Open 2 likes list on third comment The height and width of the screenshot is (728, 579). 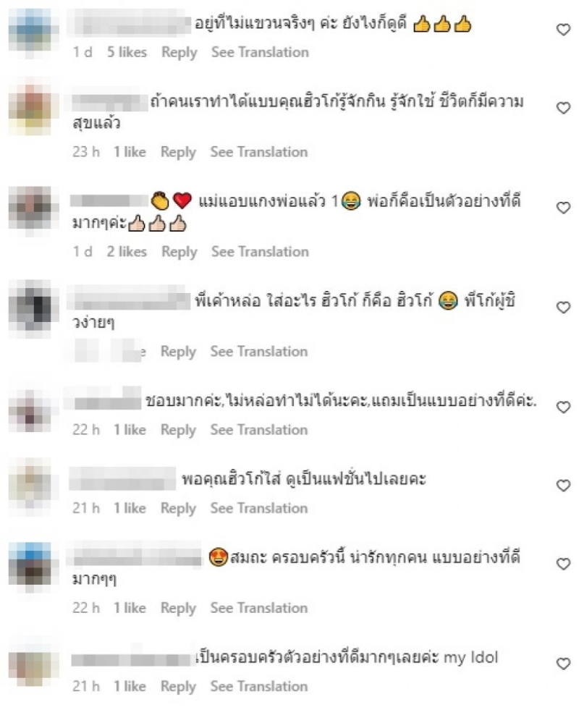point(127,252)
